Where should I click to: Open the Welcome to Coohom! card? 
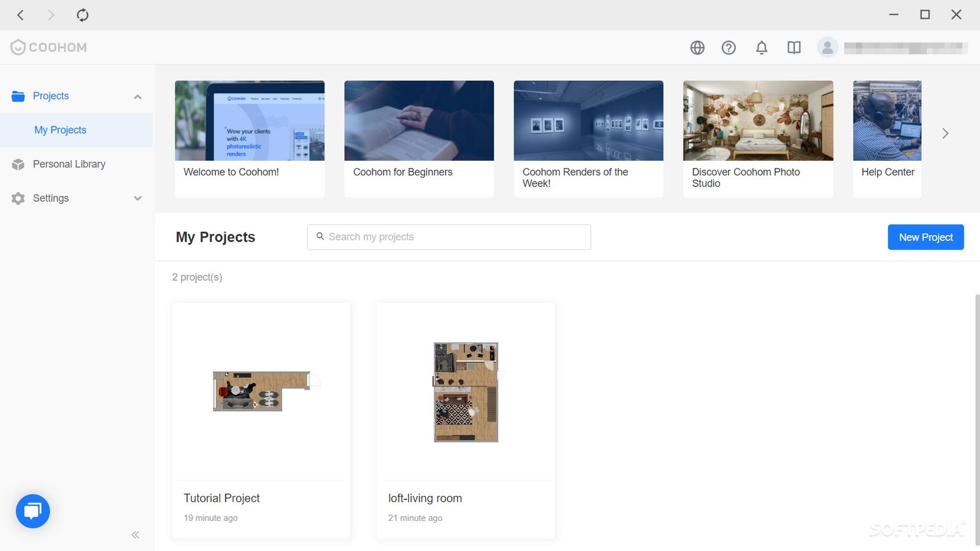point(250,139)
